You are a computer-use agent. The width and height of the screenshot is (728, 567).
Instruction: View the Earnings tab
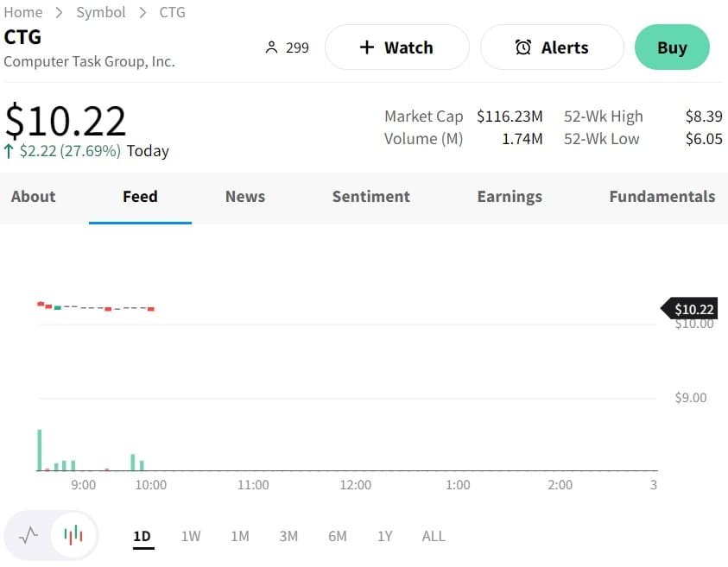tap(510, 197)
